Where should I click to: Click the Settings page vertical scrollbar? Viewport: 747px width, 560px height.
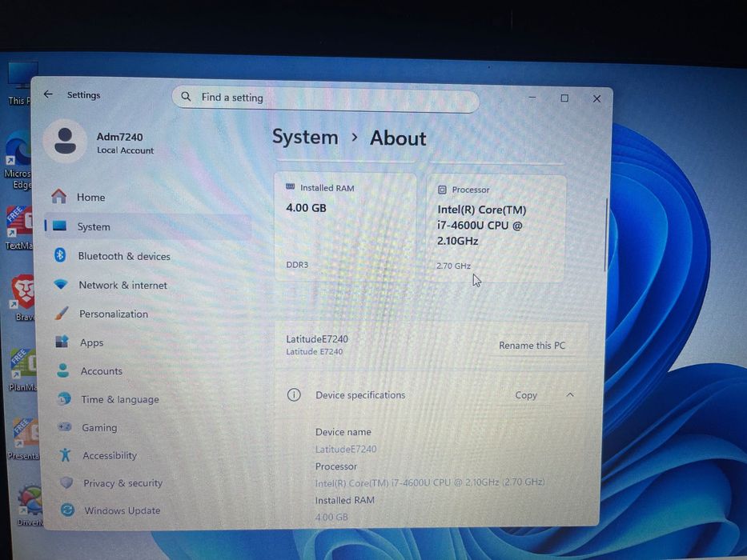click(606, 234)
